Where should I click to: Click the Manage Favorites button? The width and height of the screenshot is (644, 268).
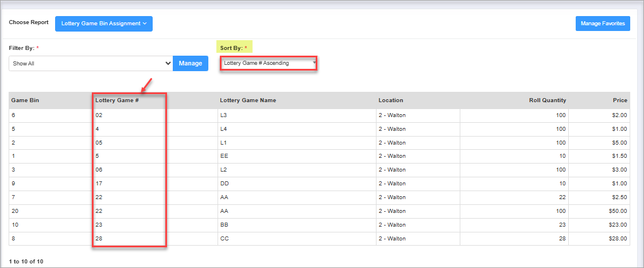coord(603,24)
